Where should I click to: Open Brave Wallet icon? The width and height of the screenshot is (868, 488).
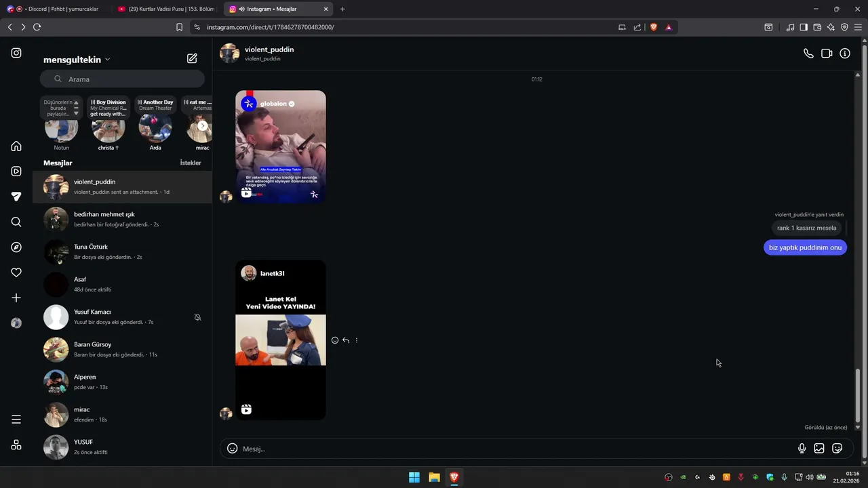(x=817, y=27)
